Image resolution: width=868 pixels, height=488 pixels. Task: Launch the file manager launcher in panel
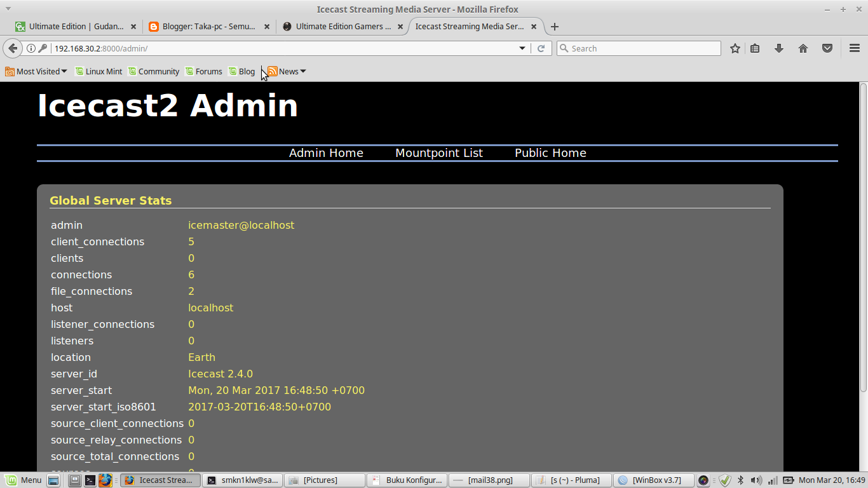(x=74, y=480)
